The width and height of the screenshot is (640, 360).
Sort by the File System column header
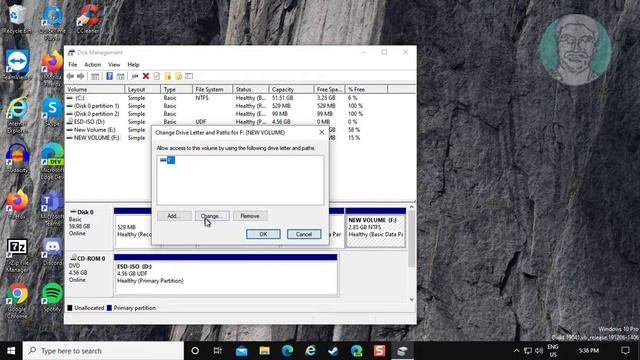[x=212, y=89]
